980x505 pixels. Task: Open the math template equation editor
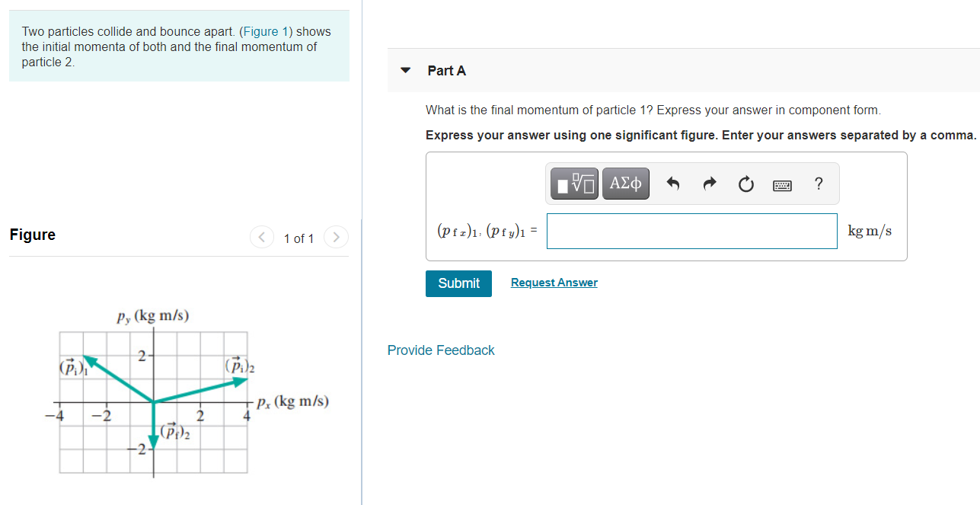tap(573, 183)
